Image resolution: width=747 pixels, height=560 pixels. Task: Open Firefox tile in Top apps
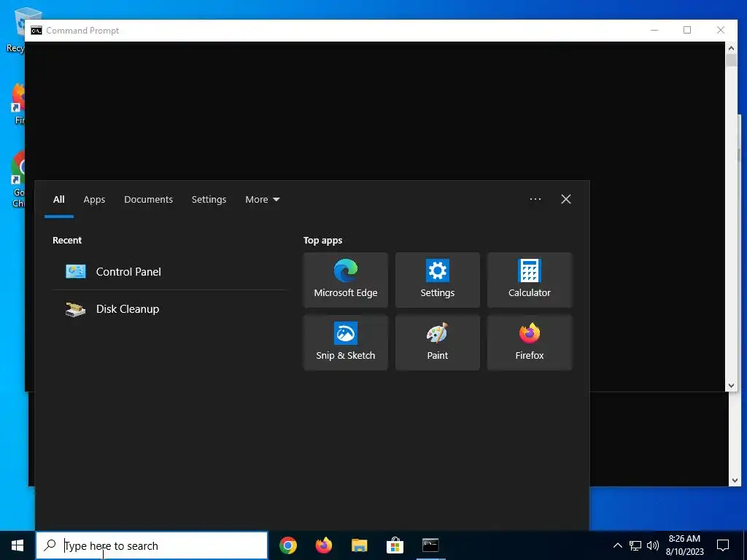click(x=530, y=343)
